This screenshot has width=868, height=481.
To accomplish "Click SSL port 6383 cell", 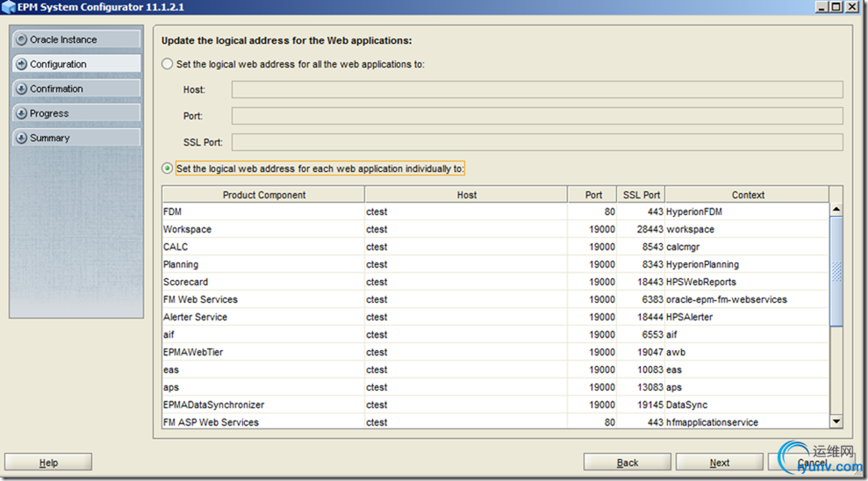I will pos(641,299).
